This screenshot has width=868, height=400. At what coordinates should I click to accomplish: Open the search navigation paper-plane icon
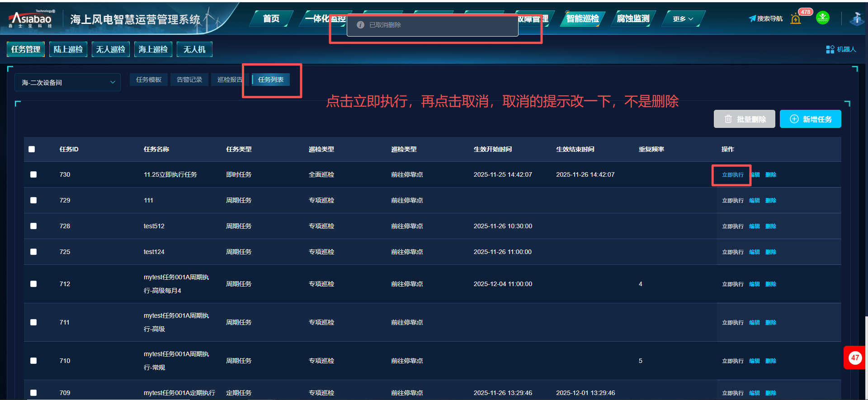(752, 19)
